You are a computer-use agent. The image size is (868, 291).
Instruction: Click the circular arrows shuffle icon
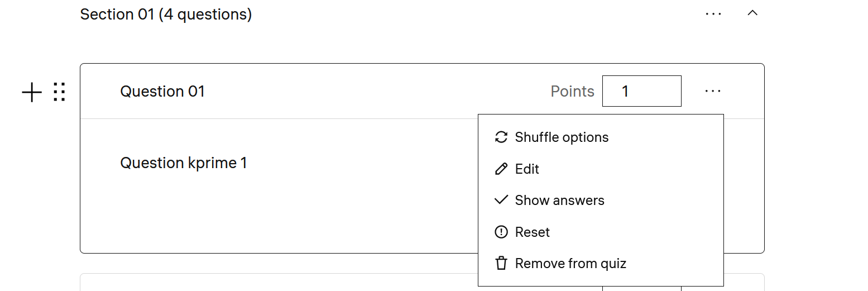pyautogui.click(x=501, y=137)
